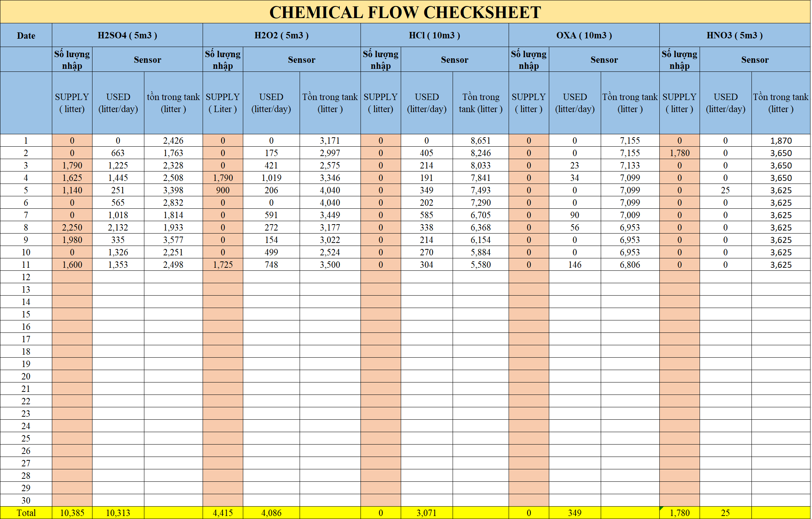Click the OXA total used 349
Viewport: 812px width, 519px height.
(x=575, y=513)
